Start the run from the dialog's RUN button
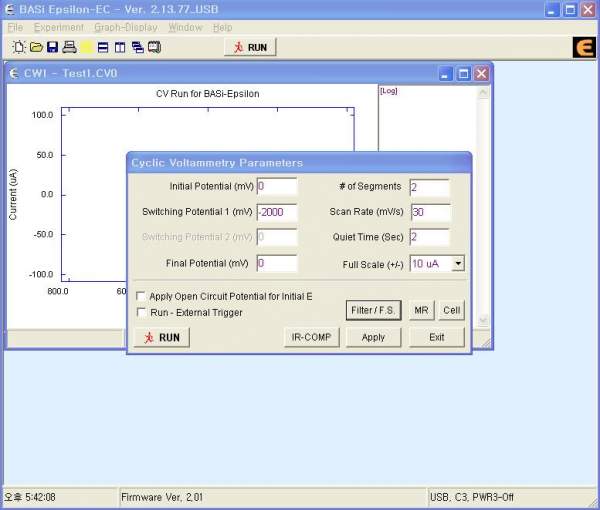This screenshot has height=510, width=600. (161, 337)
